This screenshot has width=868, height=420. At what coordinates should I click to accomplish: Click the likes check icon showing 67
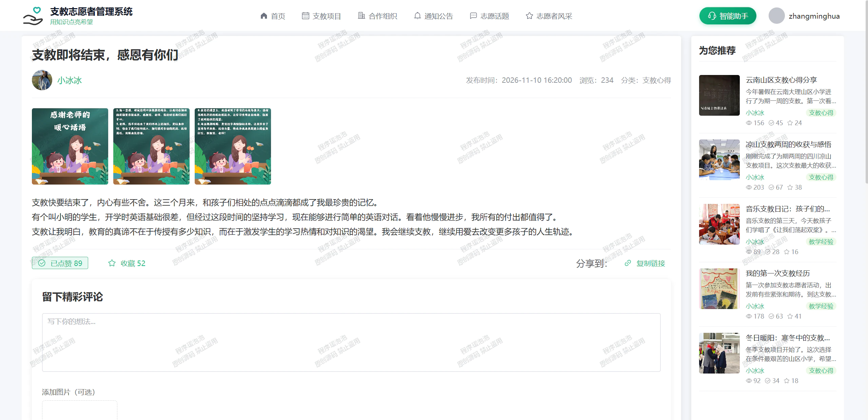(x=771, y=187)
